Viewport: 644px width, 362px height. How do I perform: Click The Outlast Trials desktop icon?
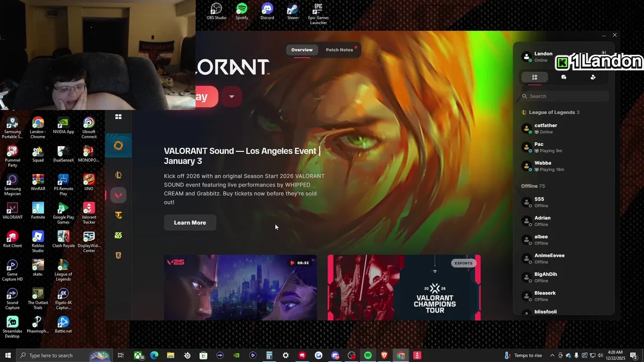pyautogui.click(x=38, y=299)
